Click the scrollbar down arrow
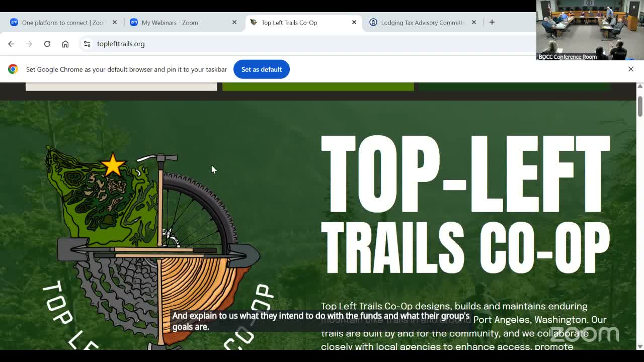 click(640, 346)
